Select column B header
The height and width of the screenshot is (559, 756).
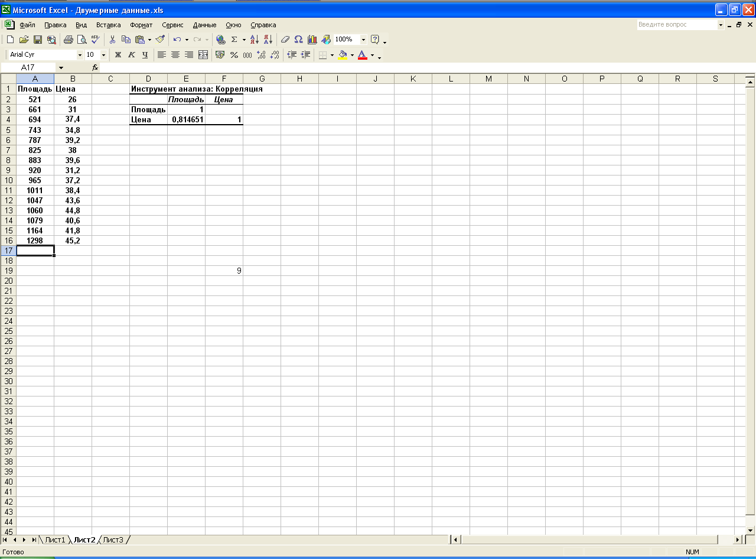click(73, 79)
